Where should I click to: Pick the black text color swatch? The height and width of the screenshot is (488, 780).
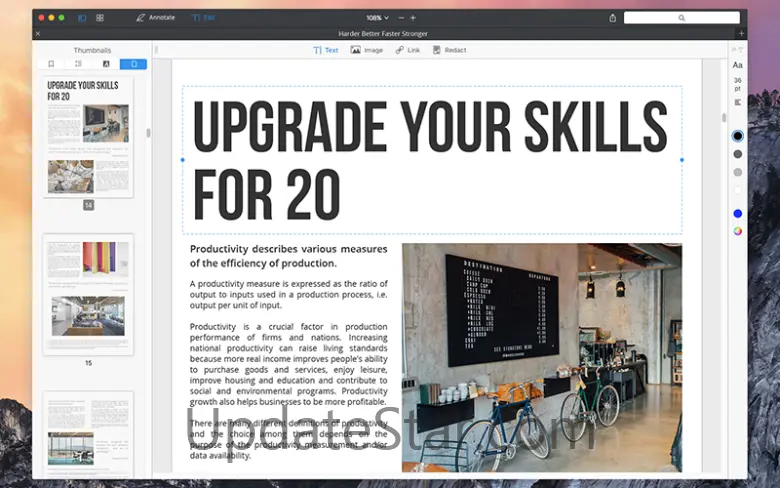click(737, 136)
